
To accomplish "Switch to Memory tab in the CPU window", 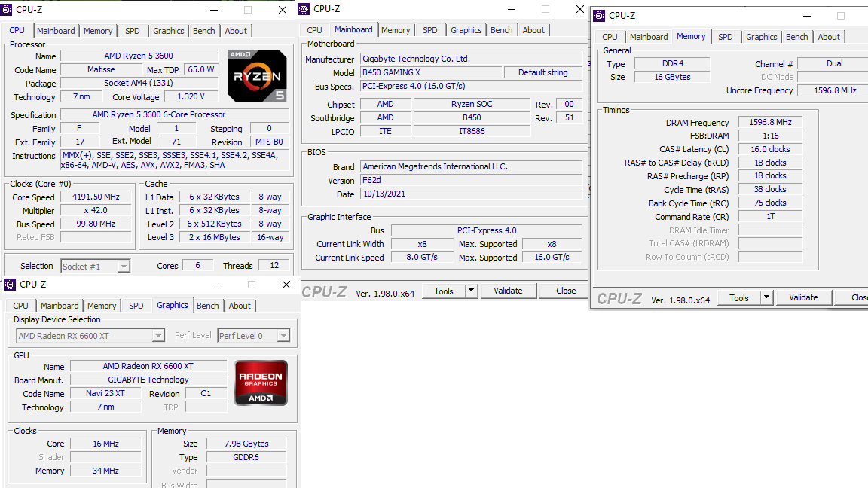I will pos(98,31).
